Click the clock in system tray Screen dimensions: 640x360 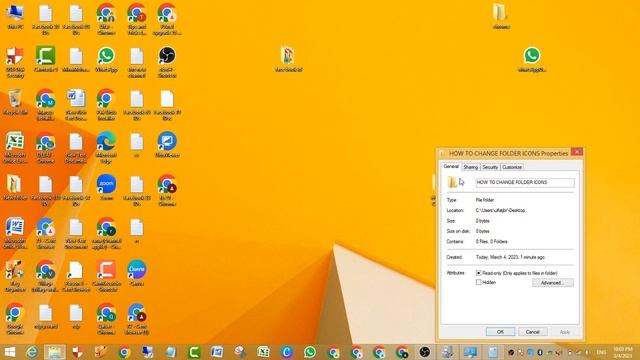(x=623, y=352)
